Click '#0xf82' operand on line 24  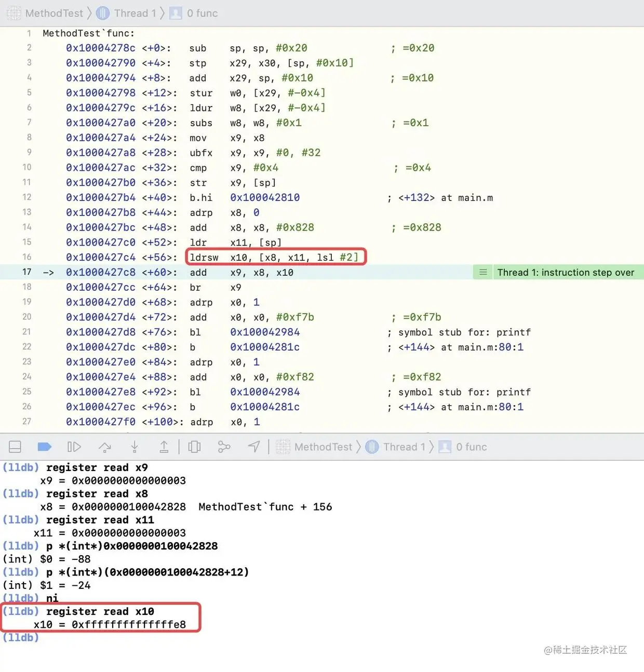click(x=295, y=377)
